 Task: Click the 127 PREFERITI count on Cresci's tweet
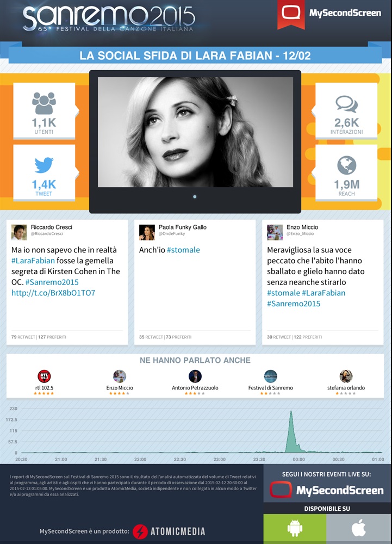[x=52, y=337]
